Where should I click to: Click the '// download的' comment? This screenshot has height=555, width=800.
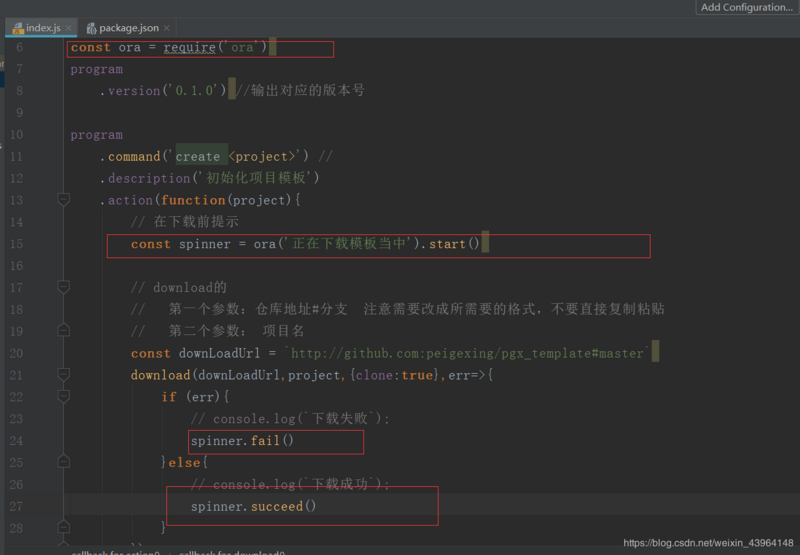click(x=179, y=288)
